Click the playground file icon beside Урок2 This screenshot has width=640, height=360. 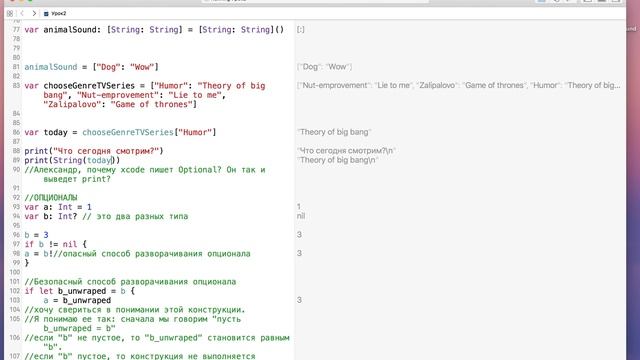pos(46,13)
